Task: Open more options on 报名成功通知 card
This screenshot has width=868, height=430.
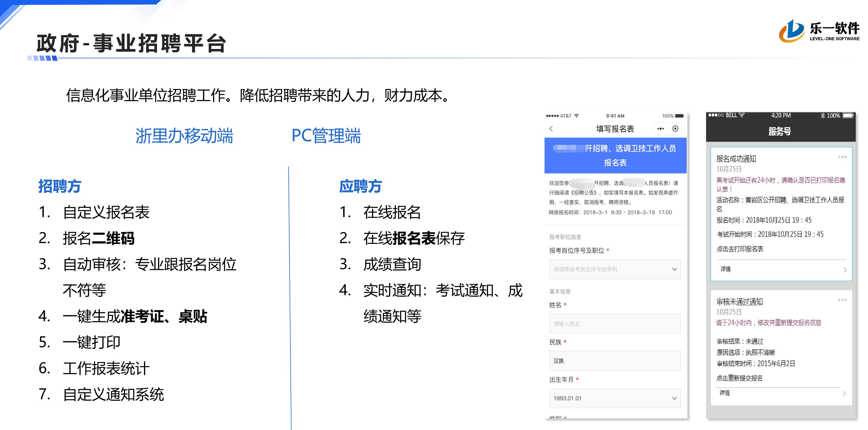Action: 842,157
